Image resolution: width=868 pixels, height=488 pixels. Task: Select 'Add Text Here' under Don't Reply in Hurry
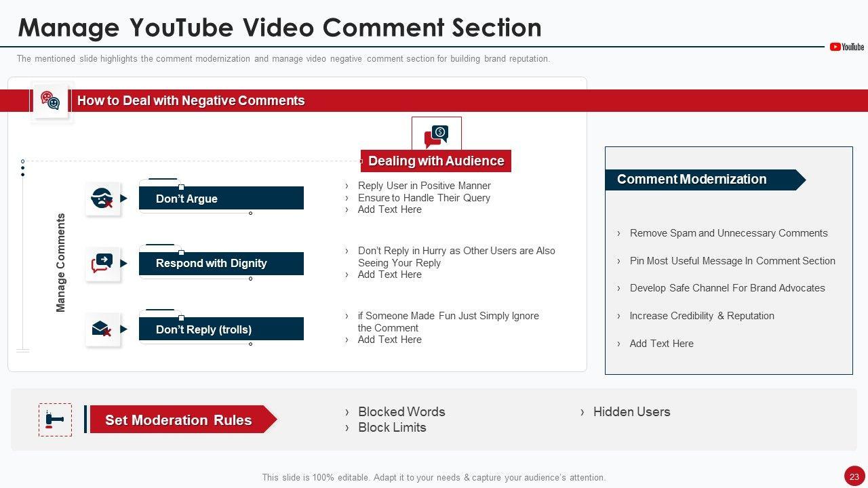click(390, 274)
